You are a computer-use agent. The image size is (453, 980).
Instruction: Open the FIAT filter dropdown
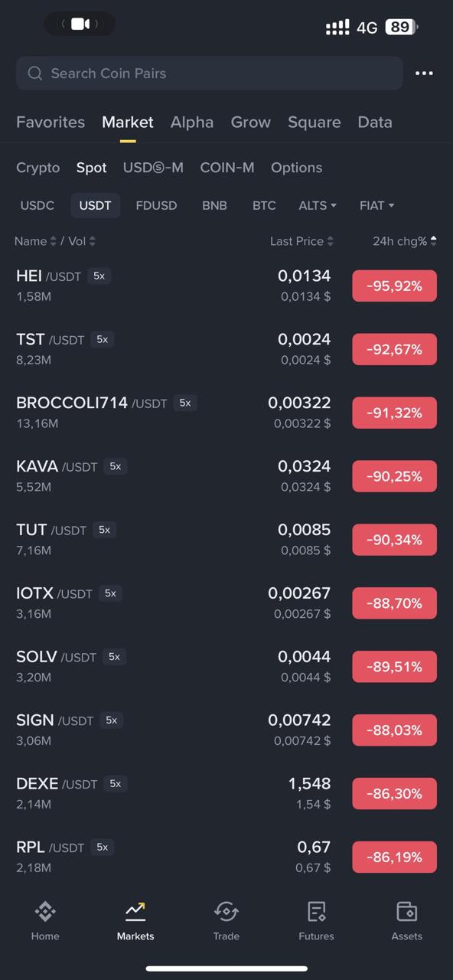click(376, 205)
